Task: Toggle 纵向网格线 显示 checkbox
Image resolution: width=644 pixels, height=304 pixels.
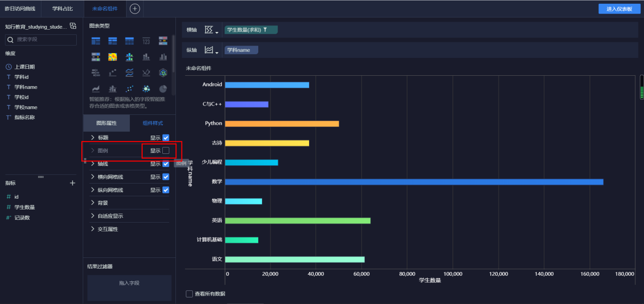Action: tap(166, 190)
